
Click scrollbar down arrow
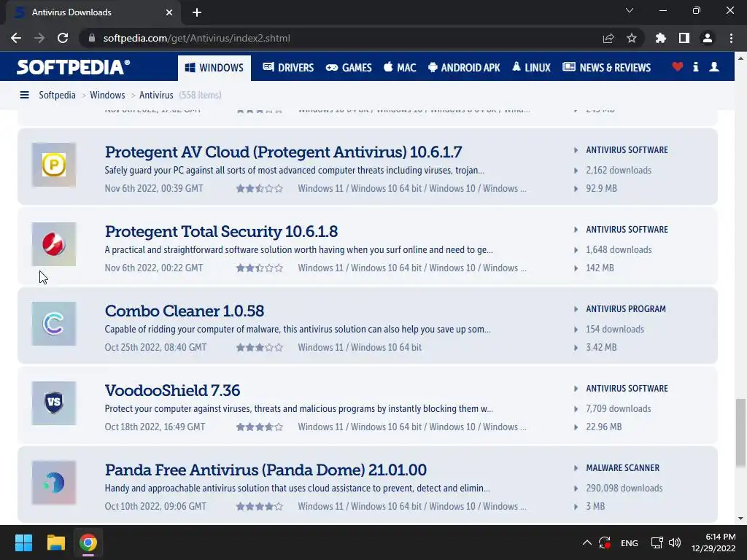tap(740, 518)
